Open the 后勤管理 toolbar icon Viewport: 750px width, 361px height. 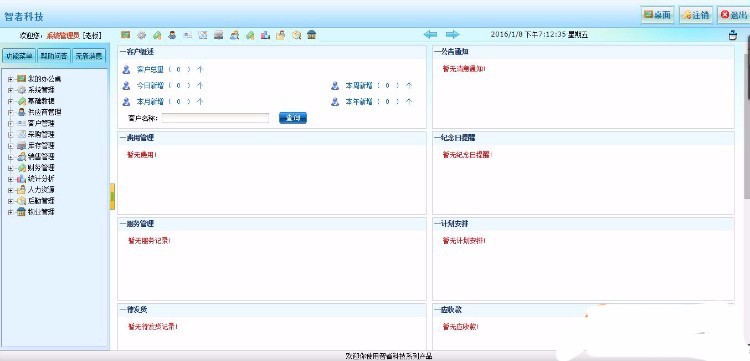[296, 35]
